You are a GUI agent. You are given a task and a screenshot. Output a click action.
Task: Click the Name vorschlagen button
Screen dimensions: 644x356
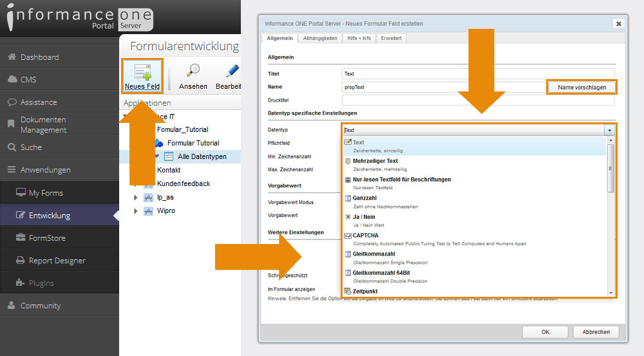coord(582,88)
